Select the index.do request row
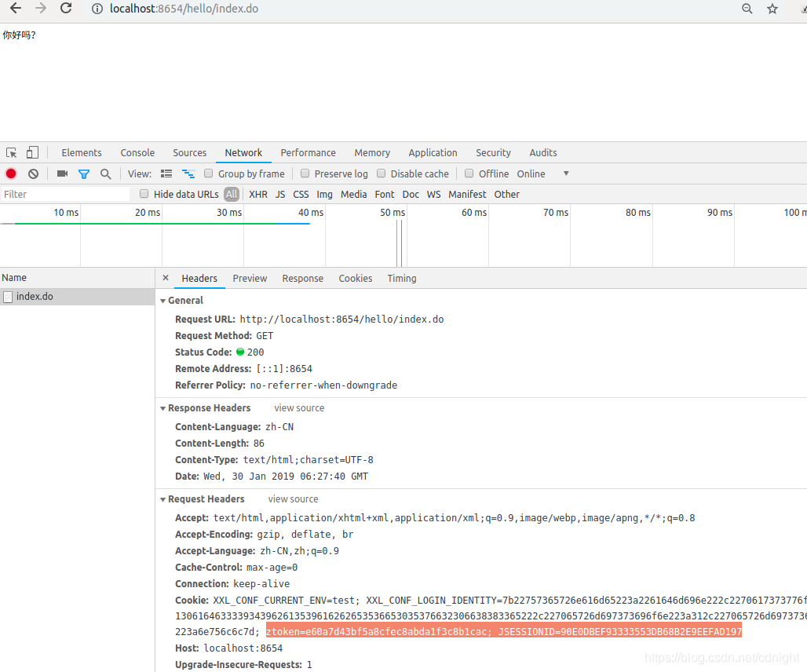 tap(77, 297)
